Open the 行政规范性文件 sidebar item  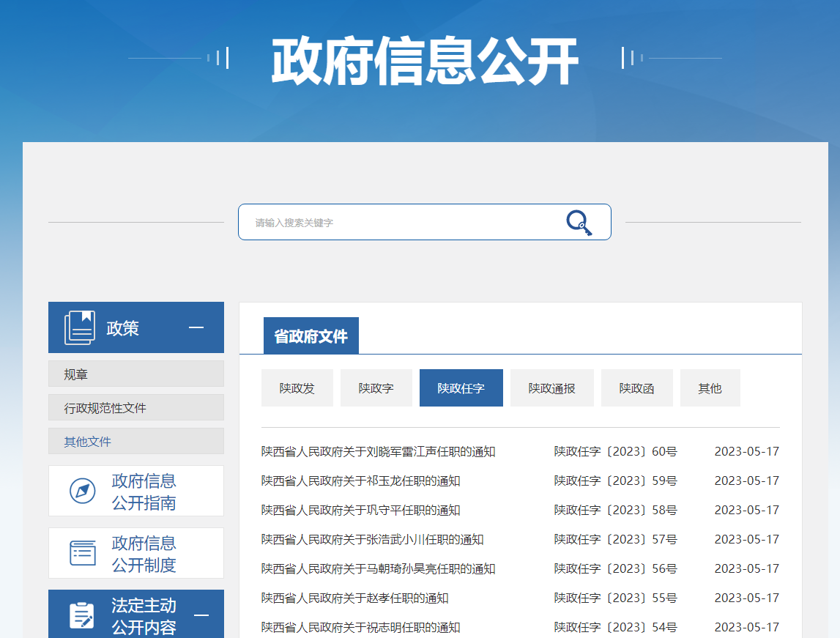click(x=136, y=407)
